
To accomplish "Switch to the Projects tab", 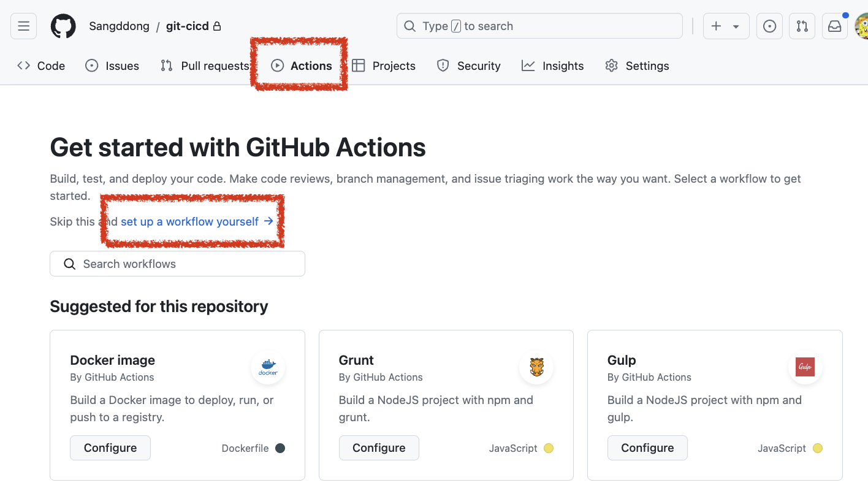I will pos(384,66).
